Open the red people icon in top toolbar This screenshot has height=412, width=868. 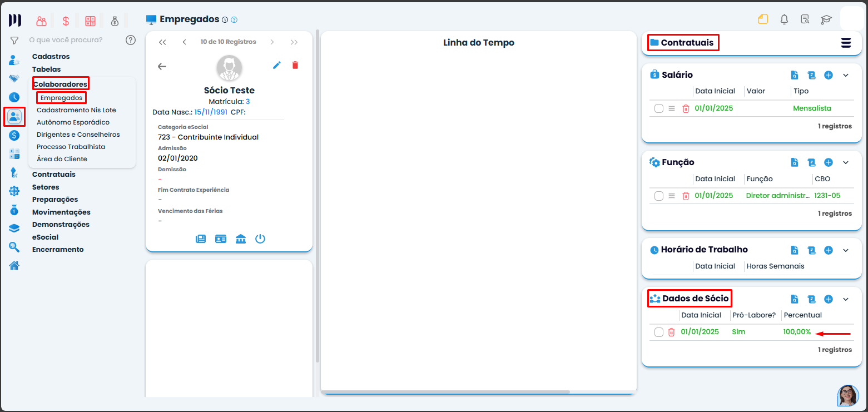[41, 21]
